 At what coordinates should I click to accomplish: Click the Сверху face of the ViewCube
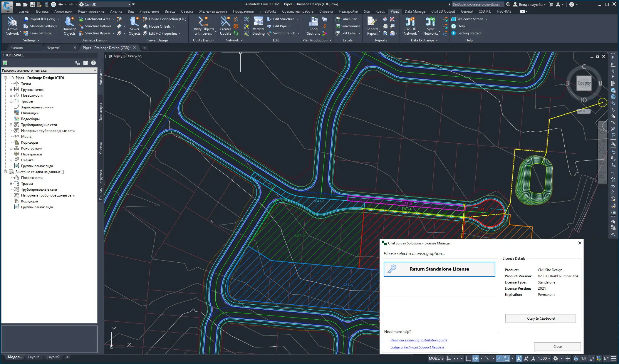tap(584, 83)
